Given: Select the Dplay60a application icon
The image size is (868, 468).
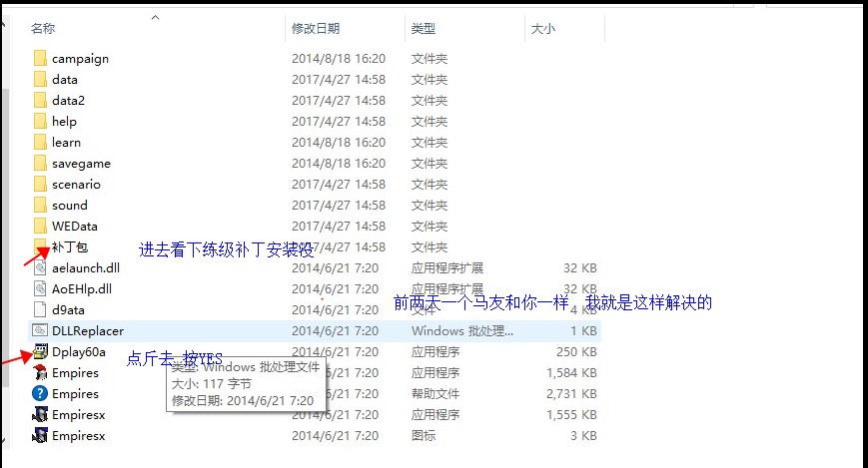Looking at the screenshot, I should pos(40,351).
